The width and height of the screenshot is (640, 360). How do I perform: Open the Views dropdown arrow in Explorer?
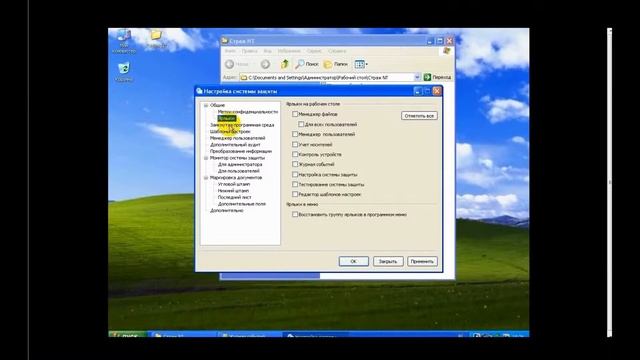pos(366,64)
